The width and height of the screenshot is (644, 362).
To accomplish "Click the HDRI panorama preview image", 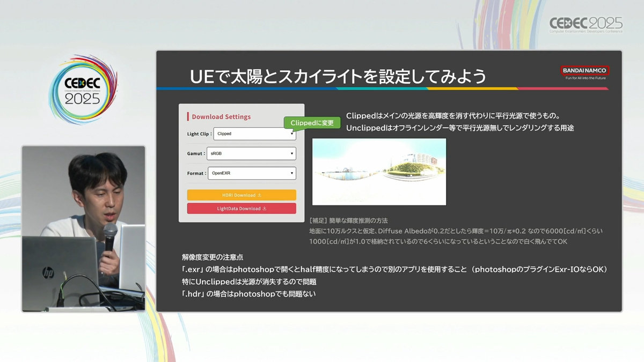I will (x=379, y=172).
